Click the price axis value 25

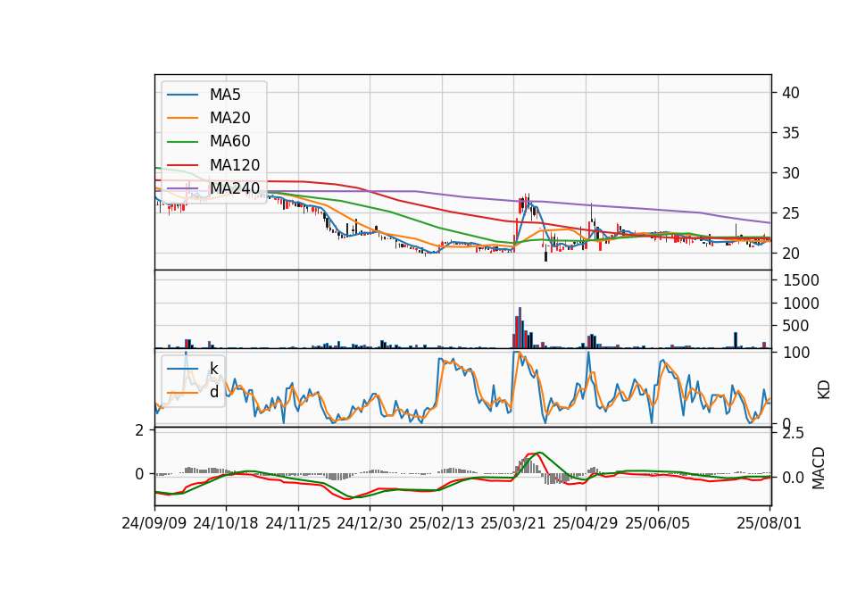(790, 213)
